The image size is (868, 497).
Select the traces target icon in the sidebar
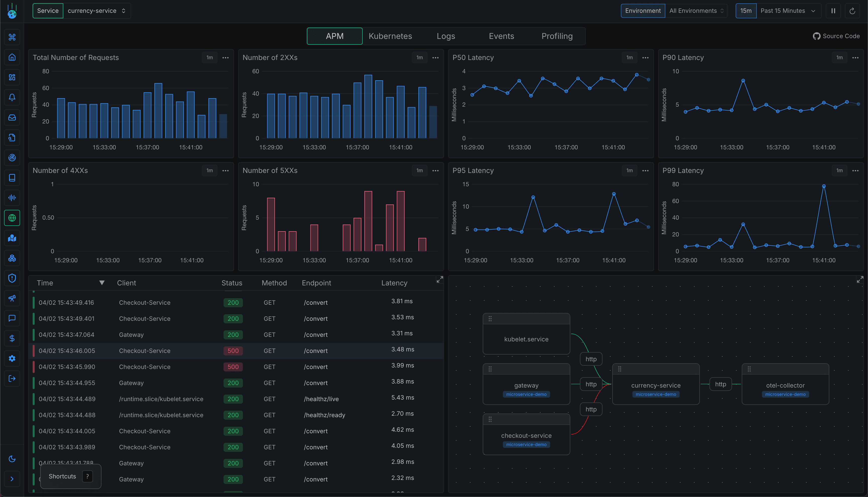pos(12,157)
